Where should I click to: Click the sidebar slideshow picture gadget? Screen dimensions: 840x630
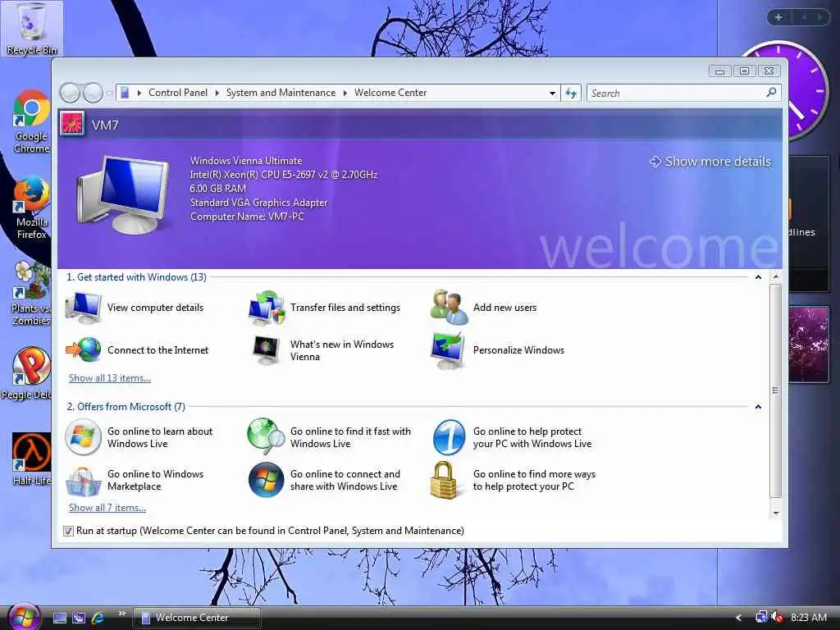(x=808, y=344)
